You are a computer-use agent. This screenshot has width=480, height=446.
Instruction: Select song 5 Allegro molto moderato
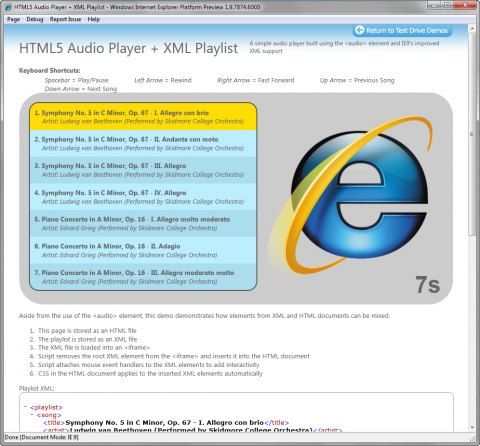[143, 223]
